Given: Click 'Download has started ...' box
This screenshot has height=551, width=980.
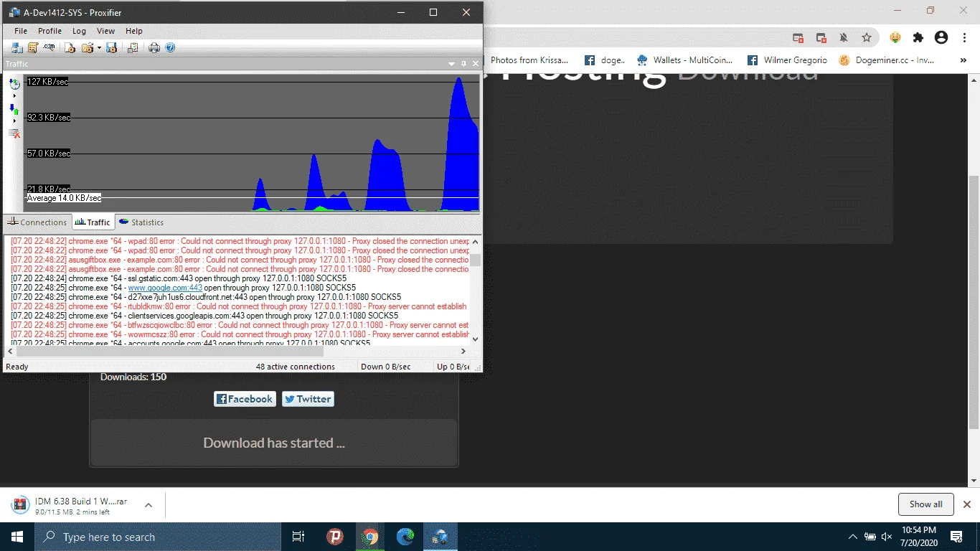Looking at the screenshot, I should click(274, 443).
